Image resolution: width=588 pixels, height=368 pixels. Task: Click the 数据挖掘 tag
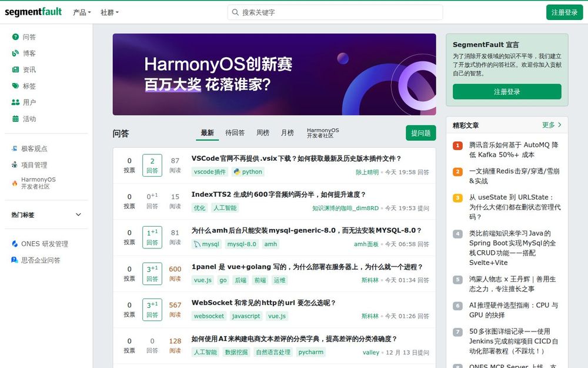click(x=236, y=352)
